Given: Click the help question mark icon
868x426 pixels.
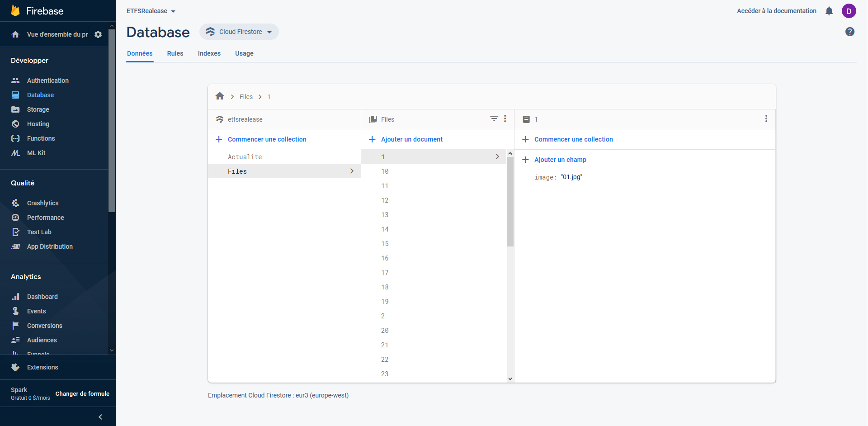Looking at the screenshot, I should pos(850,32).
